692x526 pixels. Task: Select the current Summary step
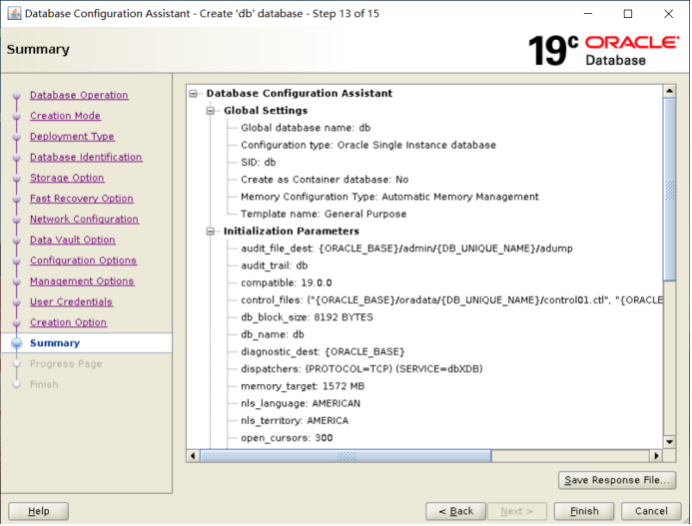(55, 343)
